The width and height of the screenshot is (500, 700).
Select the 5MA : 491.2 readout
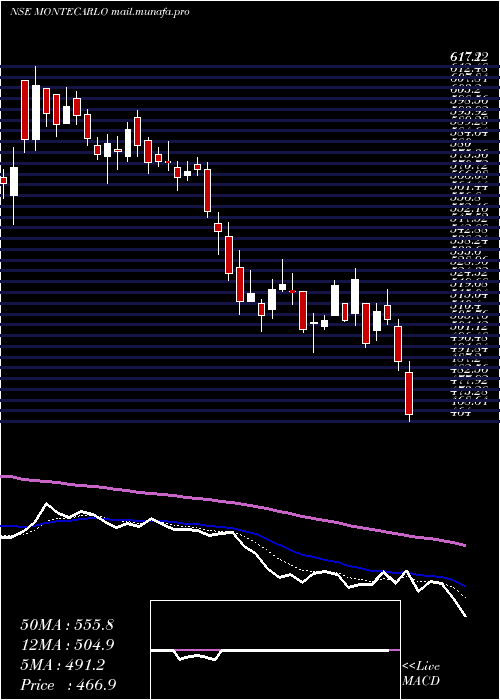click(62, 665)
